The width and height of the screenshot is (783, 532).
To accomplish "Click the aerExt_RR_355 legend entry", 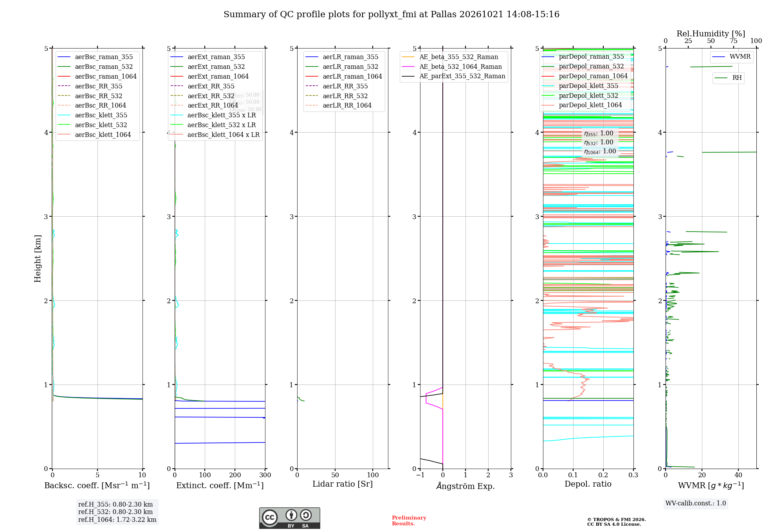I will click(202, 86).
